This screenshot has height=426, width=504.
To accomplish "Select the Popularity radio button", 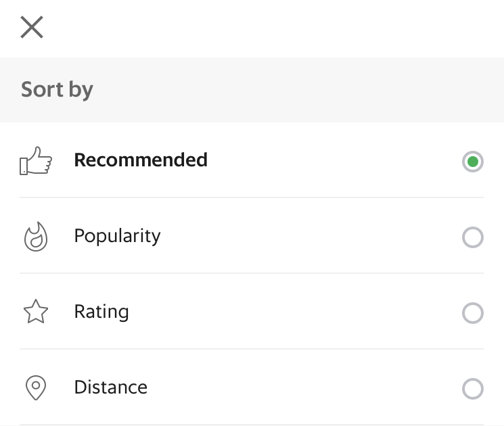I will (x=472, y=237).
